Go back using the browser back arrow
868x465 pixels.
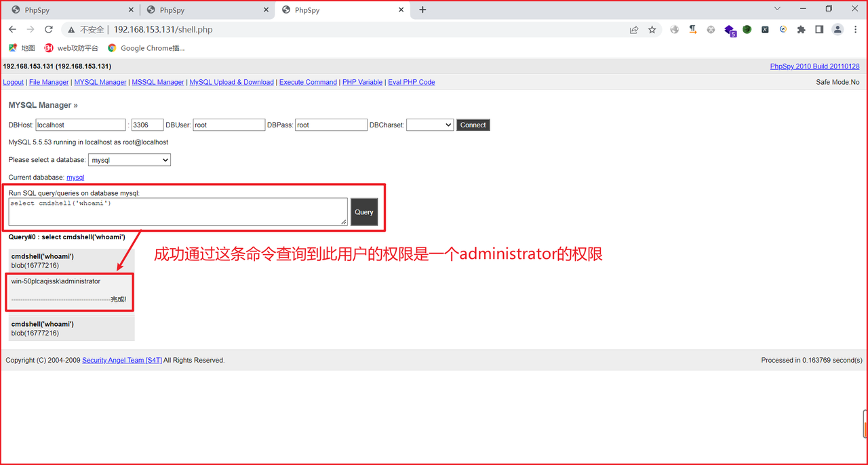(12, 29)
